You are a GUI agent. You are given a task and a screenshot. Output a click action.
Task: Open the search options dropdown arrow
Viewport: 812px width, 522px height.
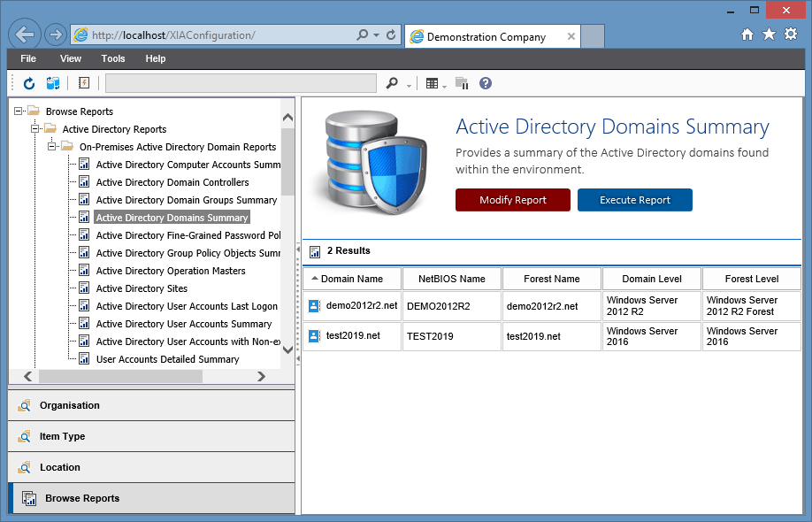coord(409,86)
